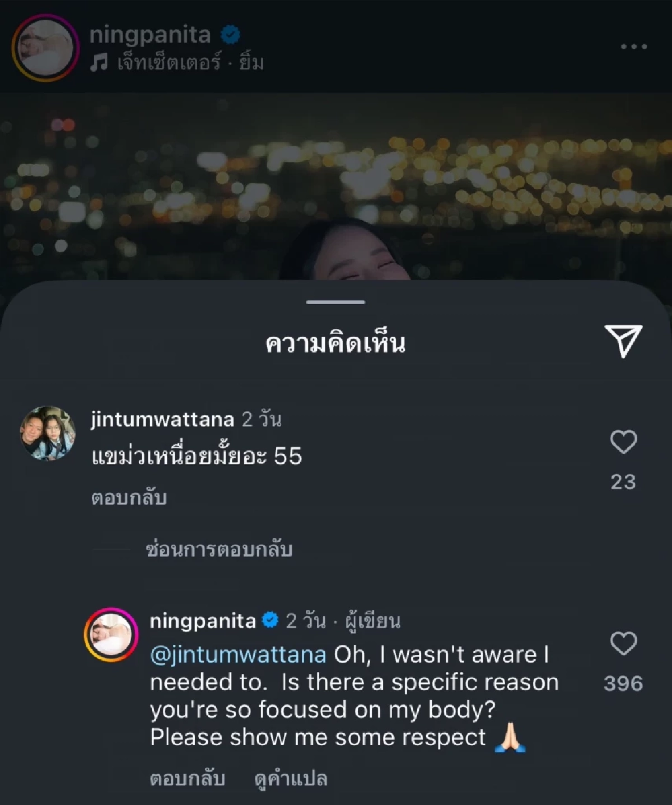The image size is (672, 805).
Task: Open the three-dots post options menu
Action: pos(634,47)
